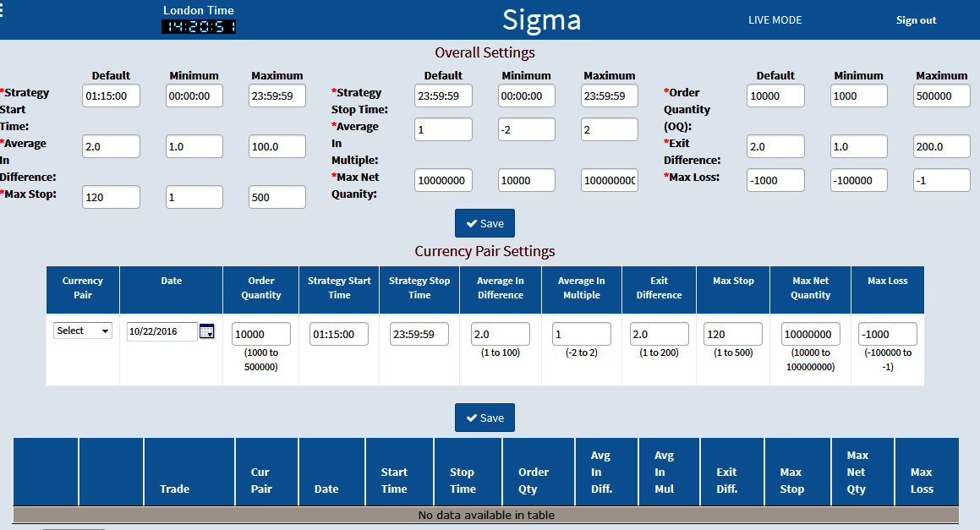Click the London Time digital clock
This screenshot has height=530, width=980.
click(x=199, y=27)
